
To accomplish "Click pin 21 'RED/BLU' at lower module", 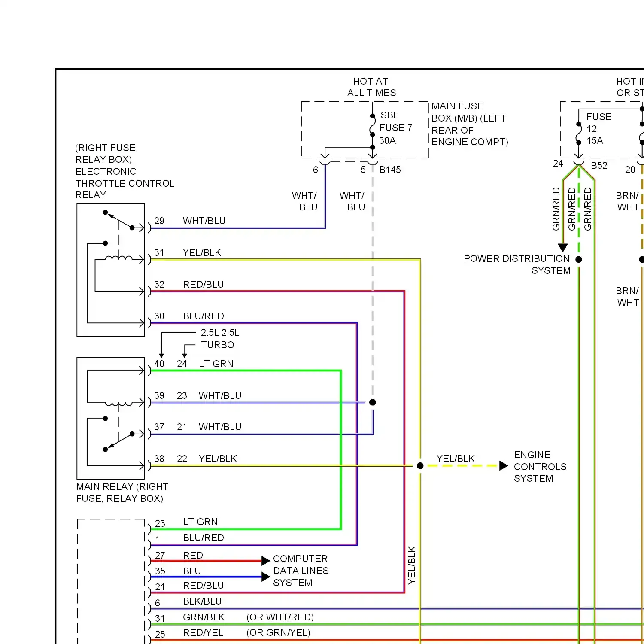I will 203,585.
